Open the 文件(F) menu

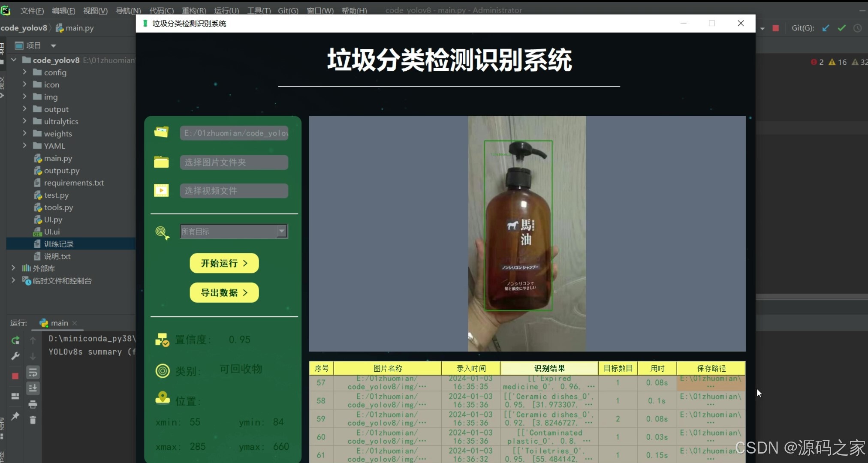(x=32, y=11)
